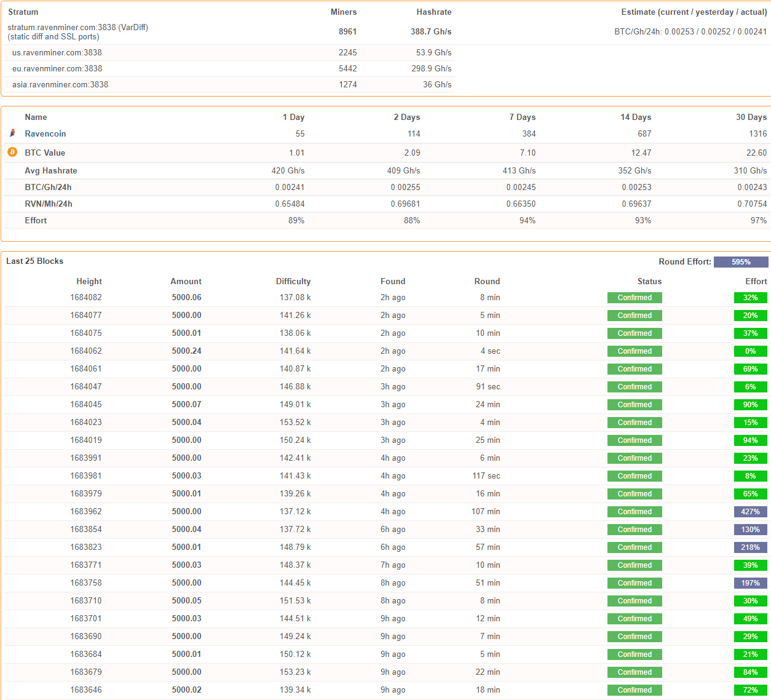Click block height 1683991
The height and width of the screenshot is (700, 771).
[86, 458]
